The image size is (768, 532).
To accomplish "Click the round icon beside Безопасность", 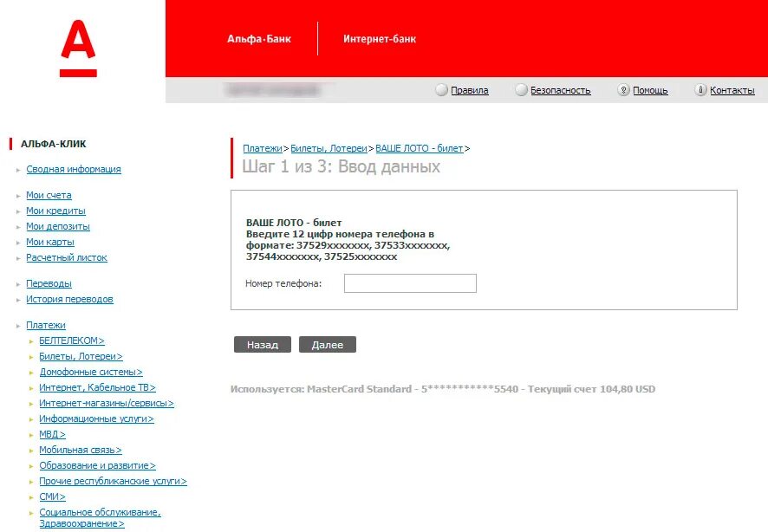I will point(521,90).
